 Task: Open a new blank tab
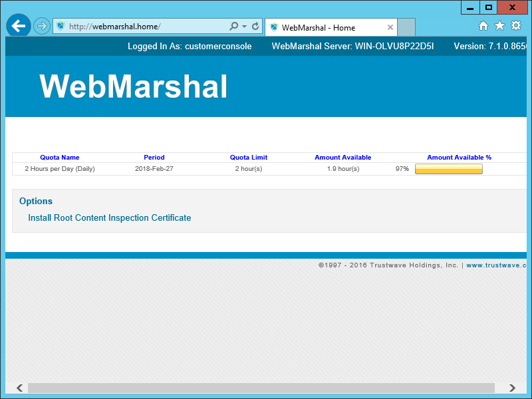[406, 28]
